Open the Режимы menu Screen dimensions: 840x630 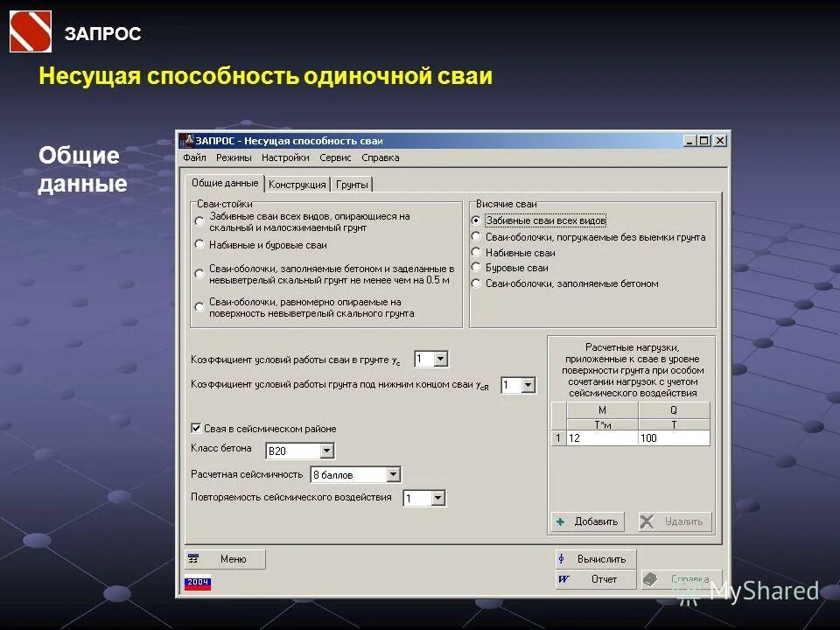tap(234, 157)
